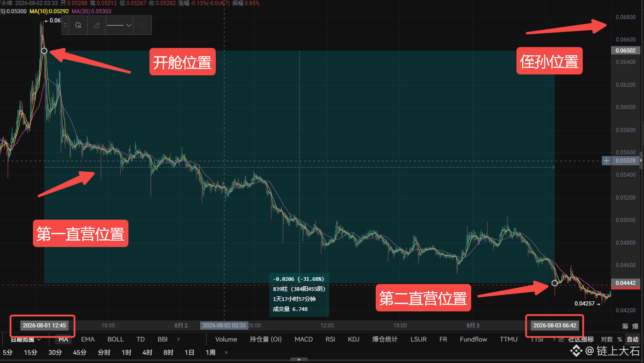Click the measurement start anchor near the price peak
This screenshot has height=363, width=644.
(44, 51)
